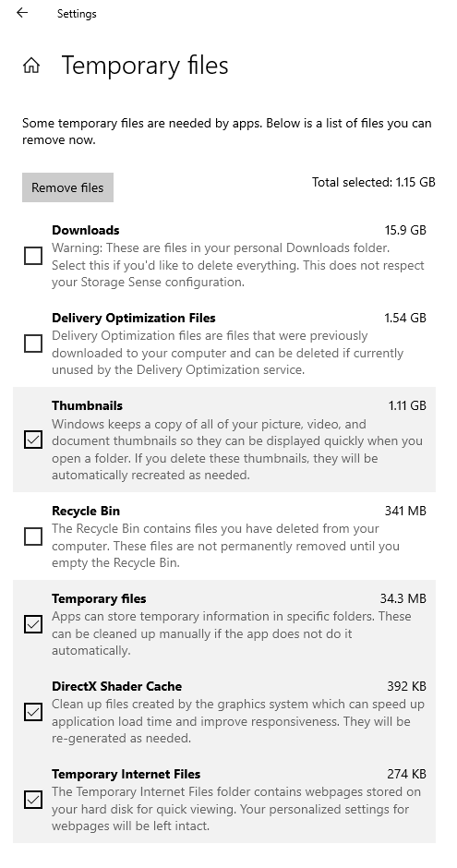The height and width of the screenshot is (868, 457).
Task: Tick the Recycle Bin checkbox
Action: 33,536
